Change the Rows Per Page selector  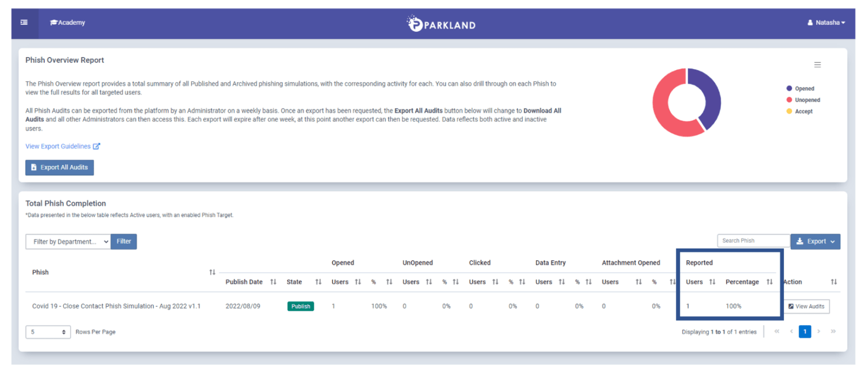click(x=48, y=332)
